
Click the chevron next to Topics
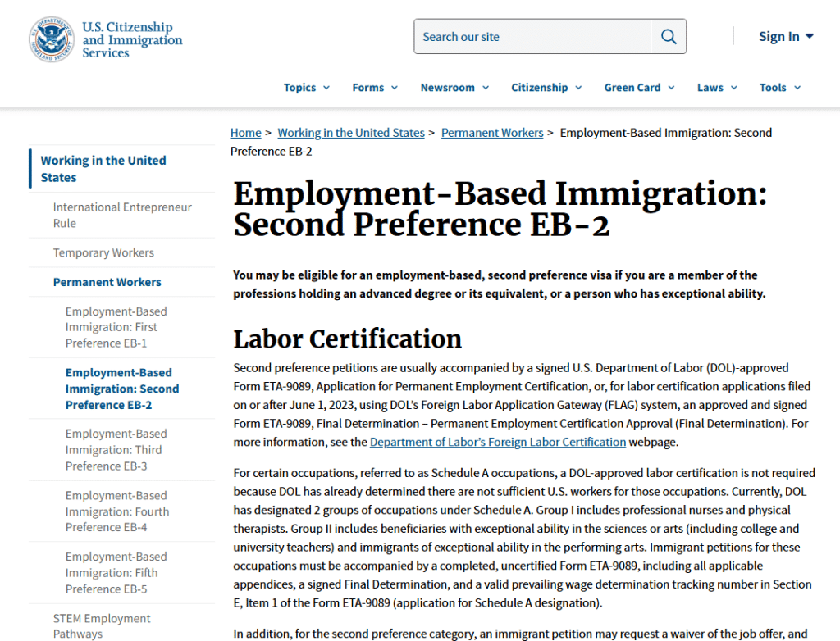pyautogui.click(x=326, y=88)
